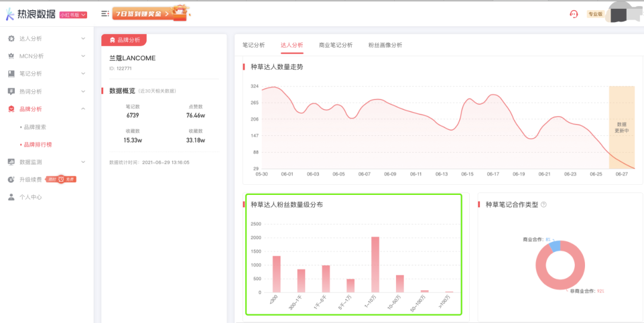
Task: Click the 限时免费 promo badge
Action: (x=61, y=179)
